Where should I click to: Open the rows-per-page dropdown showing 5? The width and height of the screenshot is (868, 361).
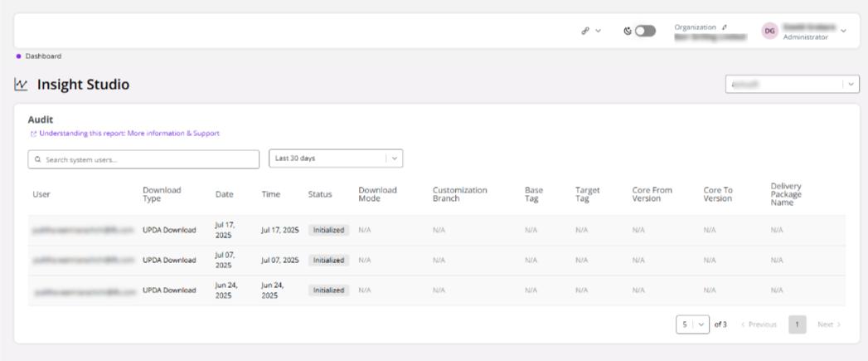(692, 324)
